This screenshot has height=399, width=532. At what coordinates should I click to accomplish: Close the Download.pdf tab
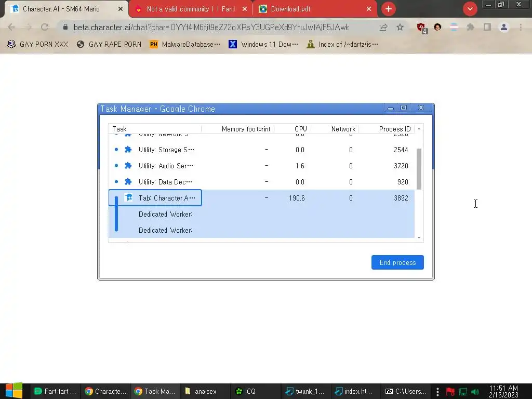coord(369,9)
